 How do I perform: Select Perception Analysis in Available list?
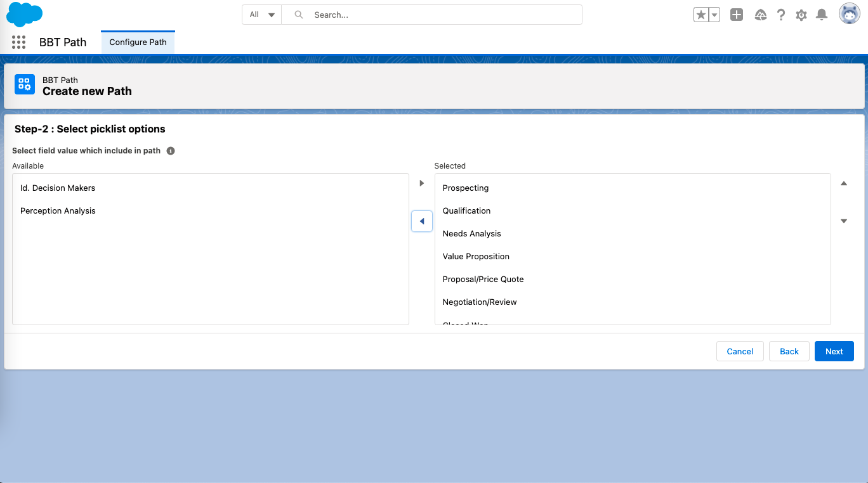(211, 211)
